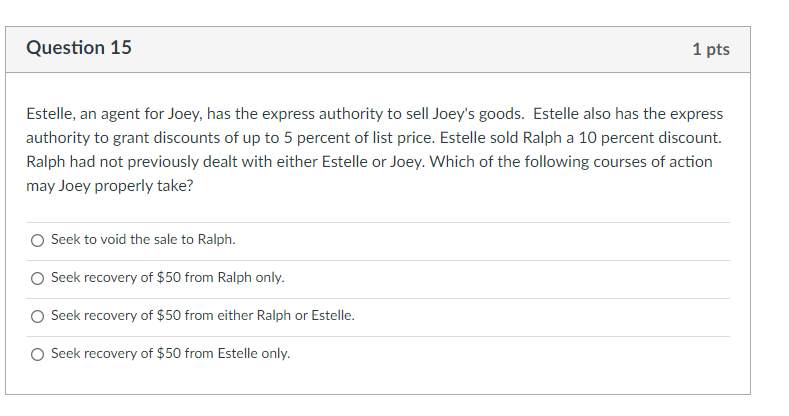The image size is (789, 416).
Task: Click the word 'Ralph' in first answer option
Action: (x=216, y=239)
